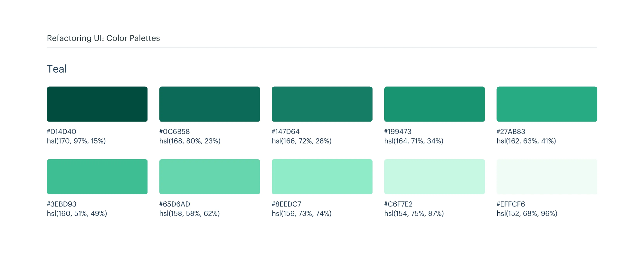Click the #014D40 hex code label

pyautogui.click(x=62, y=132)
